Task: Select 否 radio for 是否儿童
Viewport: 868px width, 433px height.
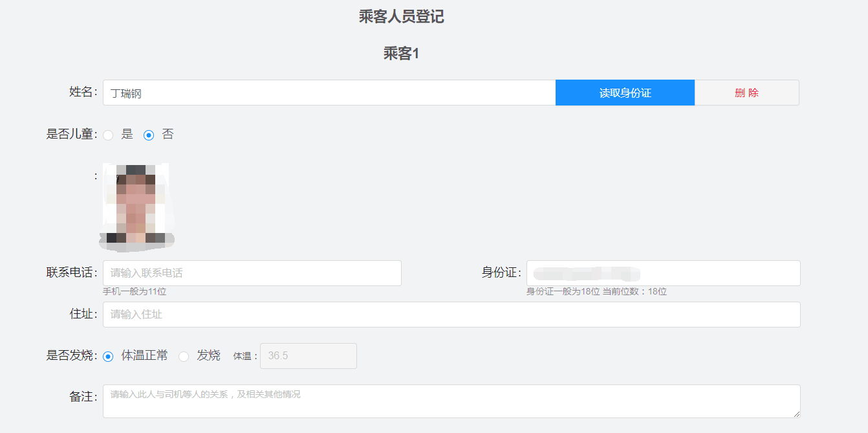Action: [x=149, y=135]
